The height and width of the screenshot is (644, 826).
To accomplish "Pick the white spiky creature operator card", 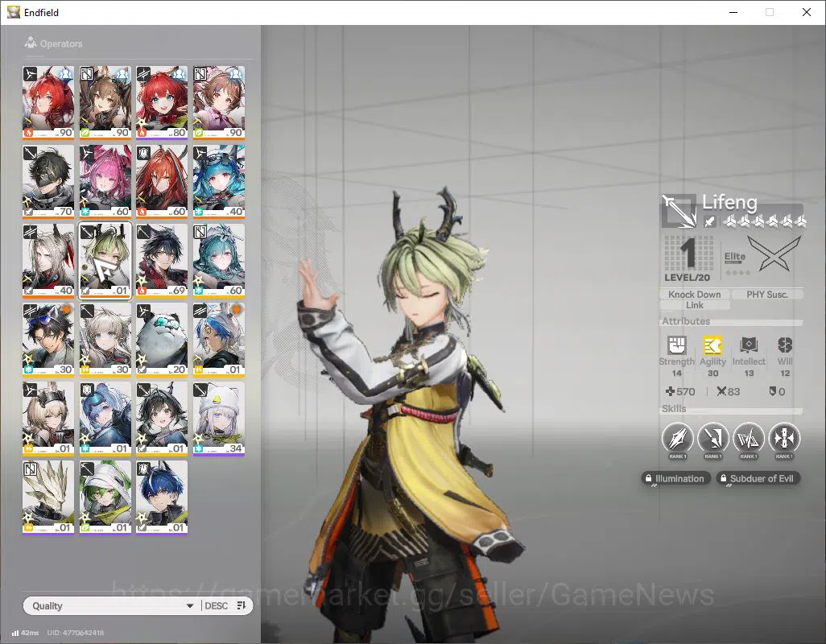I will tap(48, 497).
